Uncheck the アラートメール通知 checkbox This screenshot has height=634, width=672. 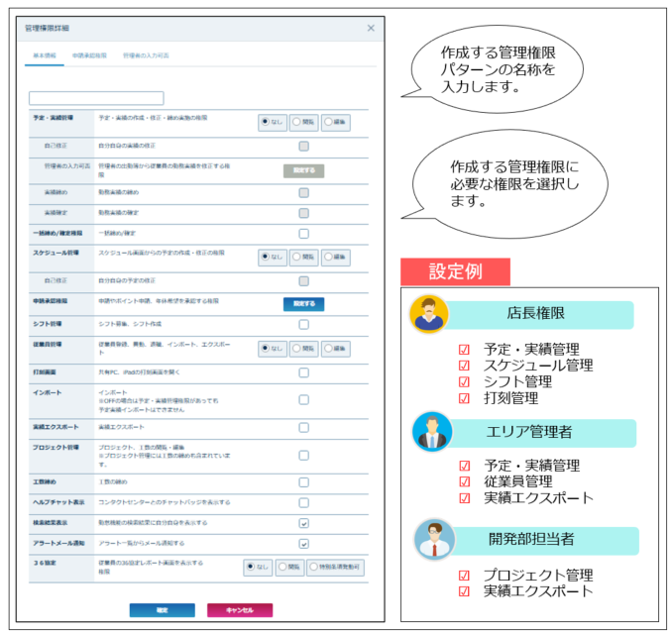[x=304, y=544]
